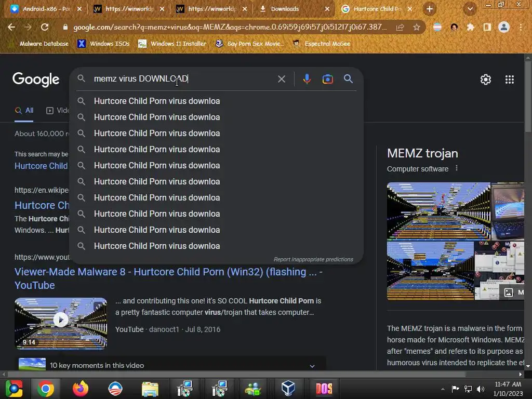Reload the current page
Image resolution: width=532 pixels, height=399 pixels.
(x=45, y=27)
